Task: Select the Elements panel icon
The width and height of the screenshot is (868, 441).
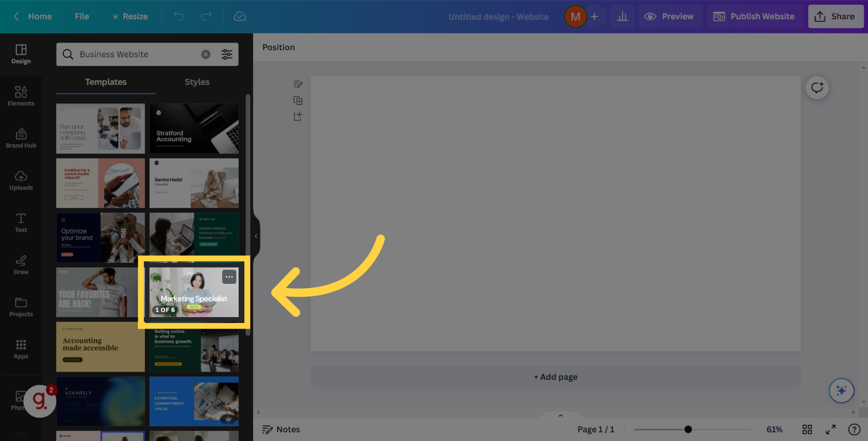Action: coord(21,96)
